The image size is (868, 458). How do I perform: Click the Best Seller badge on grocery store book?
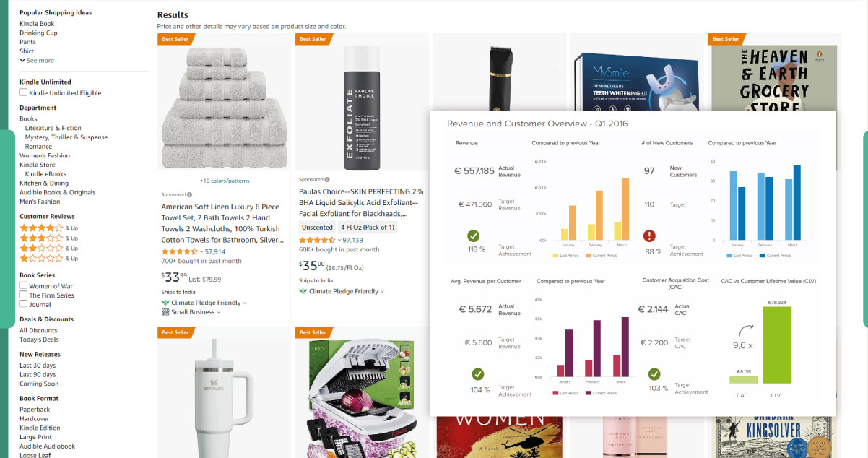(x=726, y=39)
